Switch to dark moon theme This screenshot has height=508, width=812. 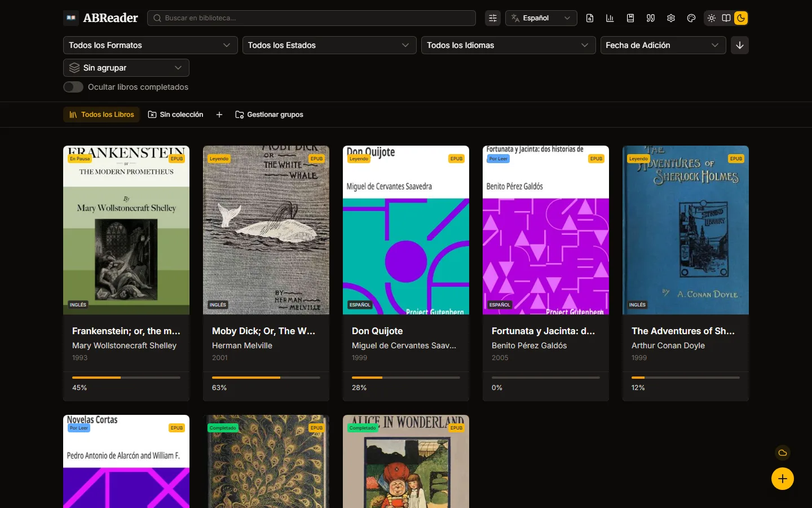[741, 18]
